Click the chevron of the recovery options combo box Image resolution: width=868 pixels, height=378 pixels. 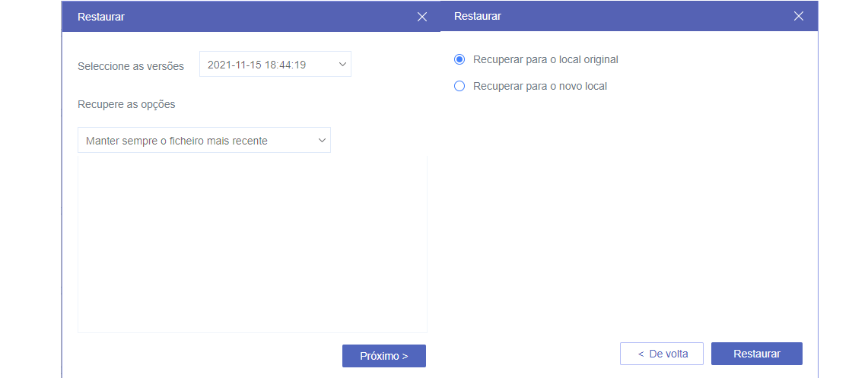click(322, 141)
